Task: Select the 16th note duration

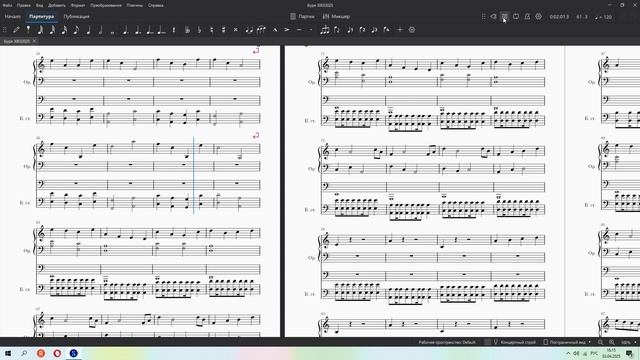Action: point(64,29)
